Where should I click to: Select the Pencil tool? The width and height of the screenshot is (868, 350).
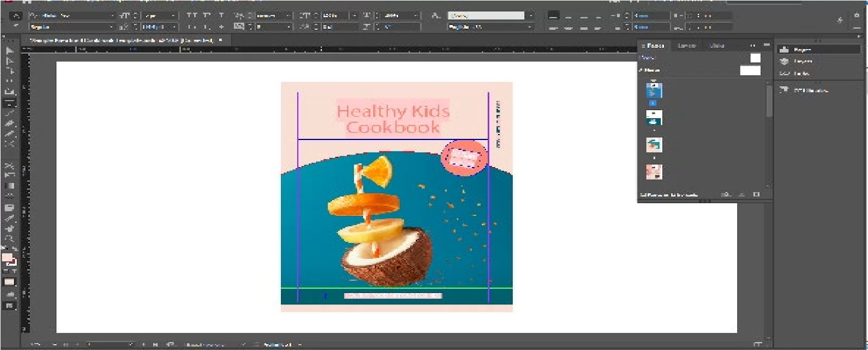(x=9, y=133)
